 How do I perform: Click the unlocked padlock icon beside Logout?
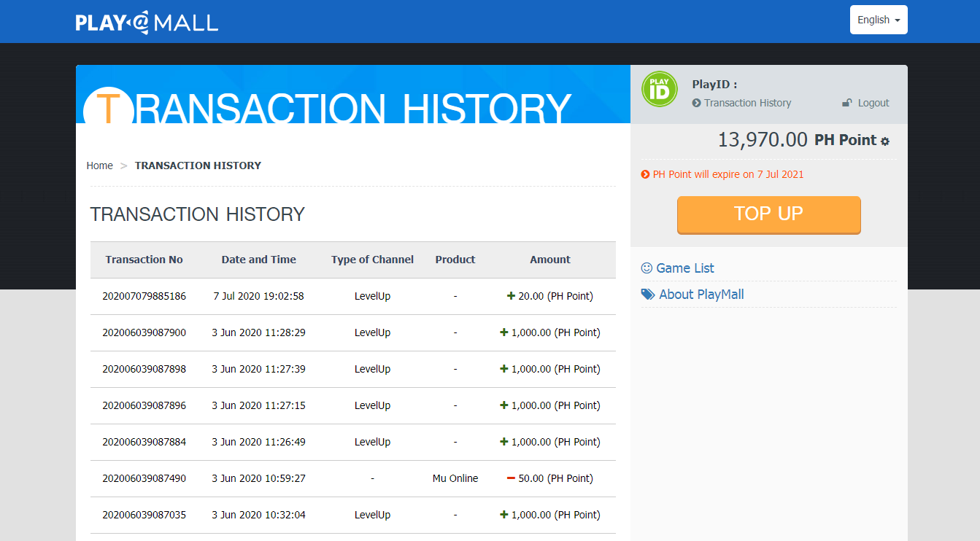point(847,103)
